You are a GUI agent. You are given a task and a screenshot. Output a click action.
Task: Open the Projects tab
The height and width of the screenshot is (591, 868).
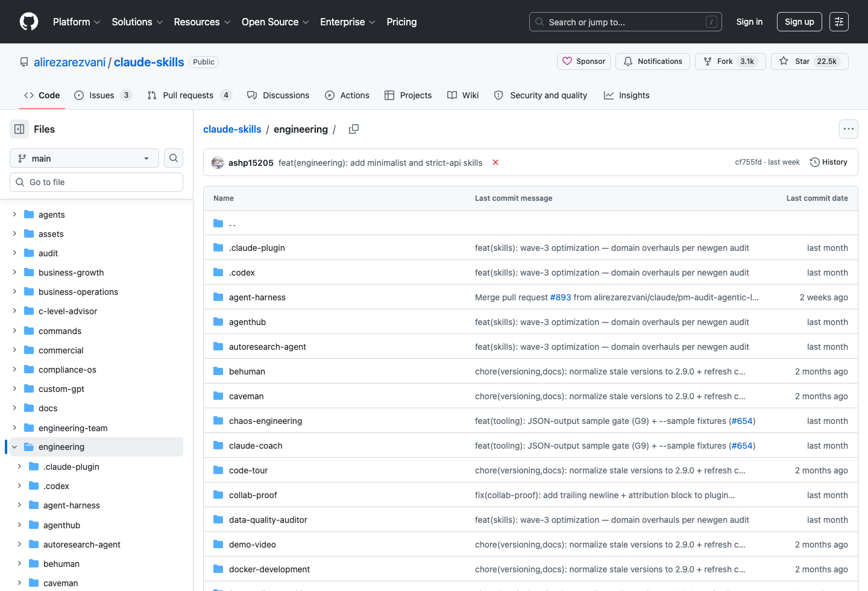pos(408,95)
